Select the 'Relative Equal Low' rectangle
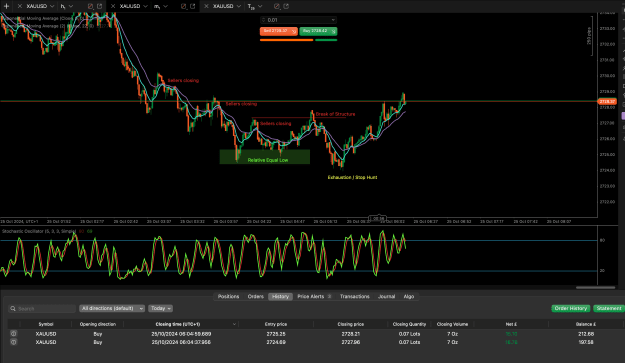This screenshot has width=625, height=363. (265, 157)
